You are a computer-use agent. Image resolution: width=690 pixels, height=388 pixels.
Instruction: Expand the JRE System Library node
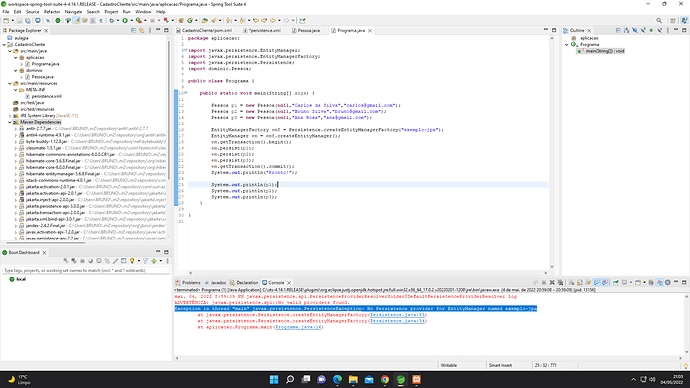tap(10, 116)
